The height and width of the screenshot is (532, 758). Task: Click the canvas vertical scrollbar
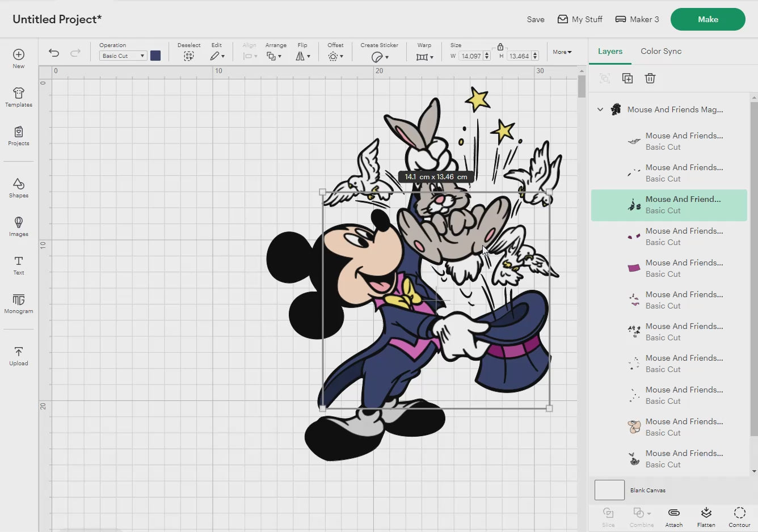click(x=582, y=86)
